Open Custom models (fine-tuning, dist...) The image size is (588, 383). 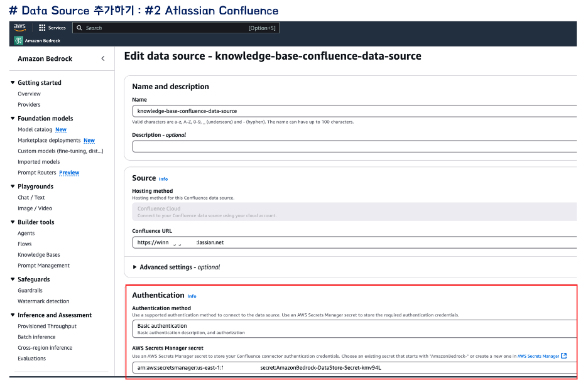(60, 151)
